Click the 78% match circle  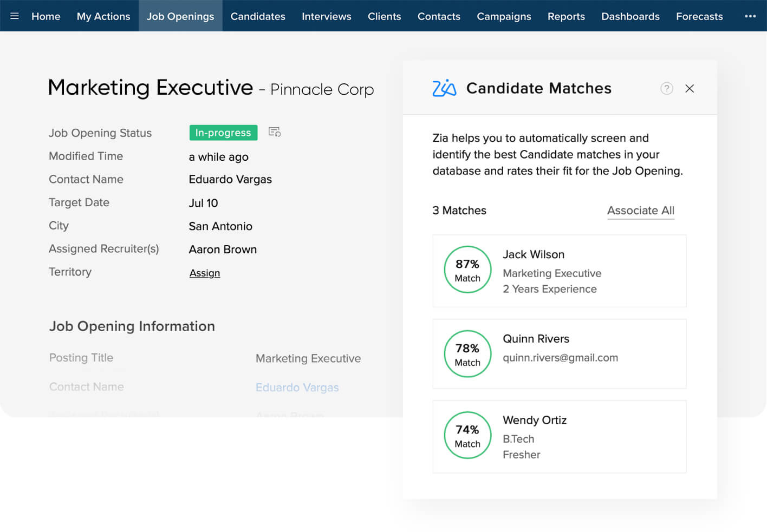click(x=467, y=354)
